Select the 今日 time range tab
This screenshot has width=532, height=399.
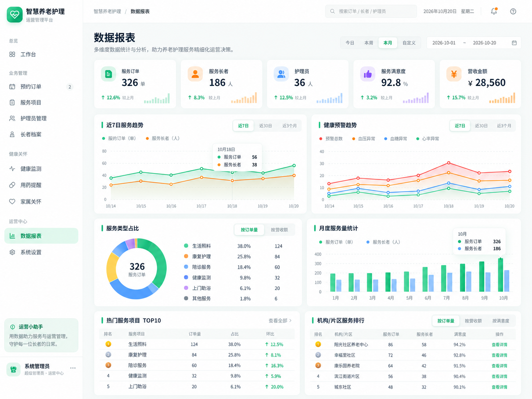tap(350, 43)
